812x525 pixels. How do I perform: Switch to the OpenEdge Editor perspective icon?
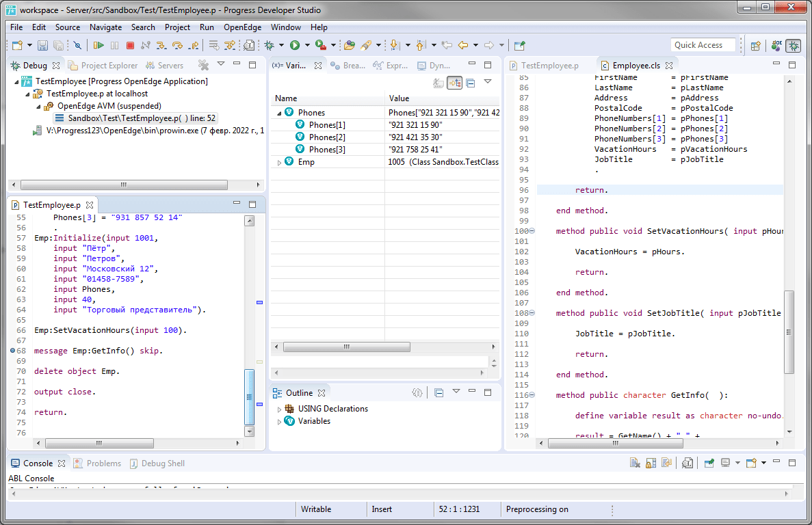tap(776, 46)
